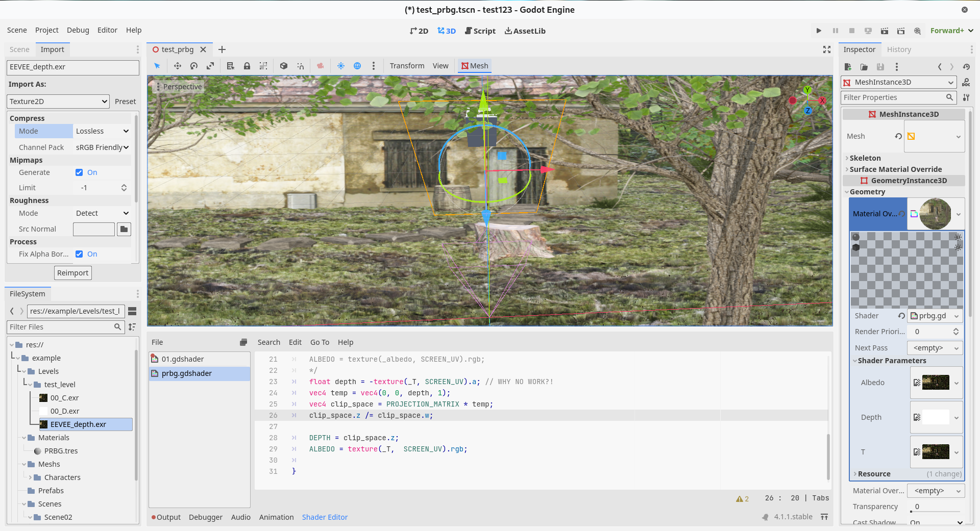The height and width of the screenshot is (531, 980).
Task: Click the Albedo texture thumbnail in Shader Parameters
Action: (936, 382)
